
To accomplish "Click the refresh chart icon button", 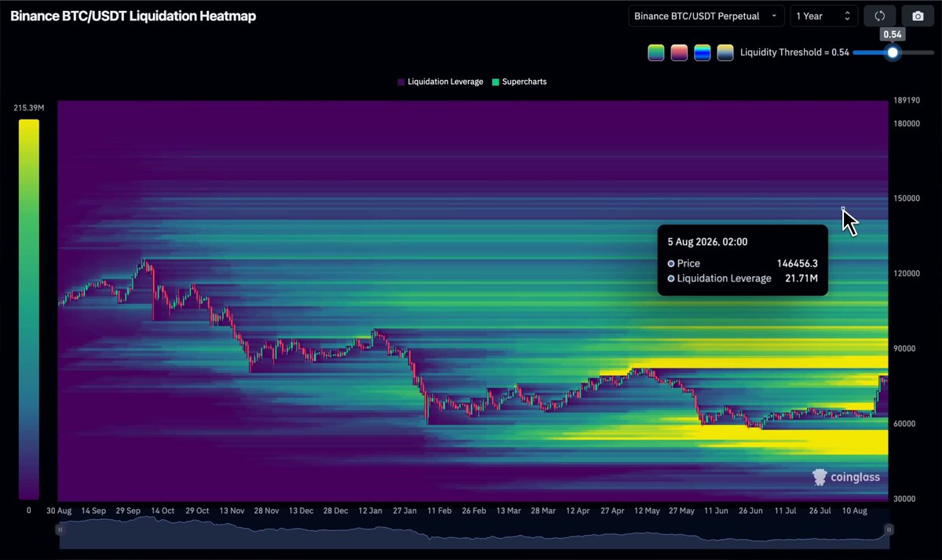I will coord(879,16).
